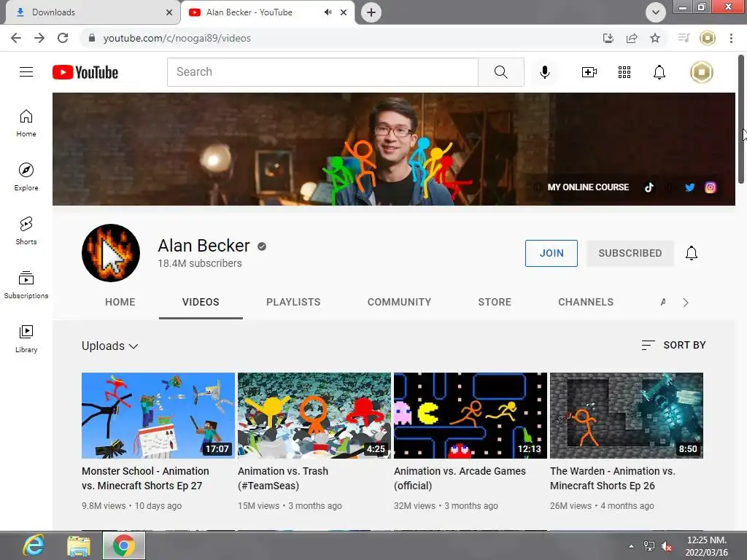The image size is (747, 560).
Task: Click the search magnifier button
Action: [x=500, y=72]
